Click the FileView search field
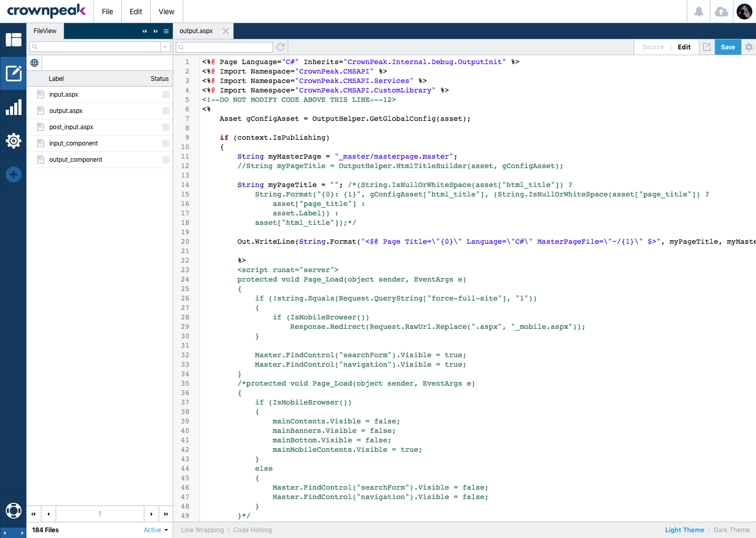Image resolution: width=756 pixels, height=538 pixels. click(x=95, y=47)
